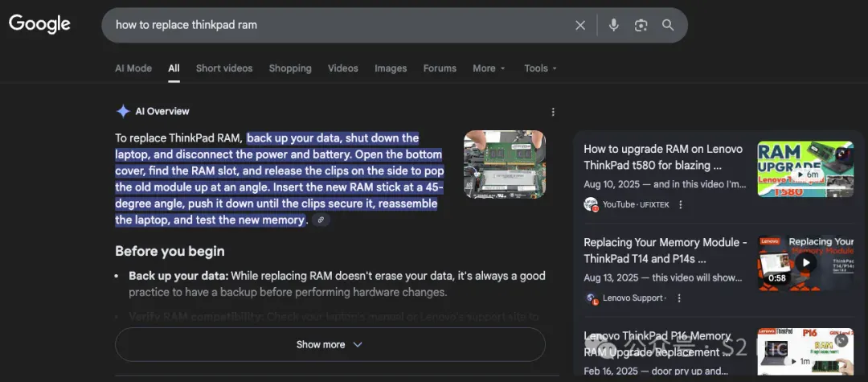The image size is (868, 382).
Task: Click the AI Overview sparkle icon
Action: point(123,111)
